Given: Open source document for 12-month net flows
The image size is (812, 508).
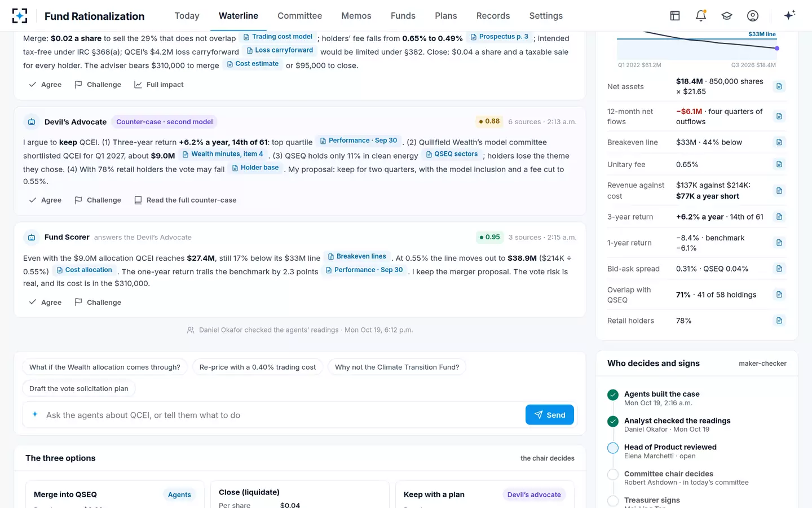Looking at the screenshot, I should pos(779,116).
